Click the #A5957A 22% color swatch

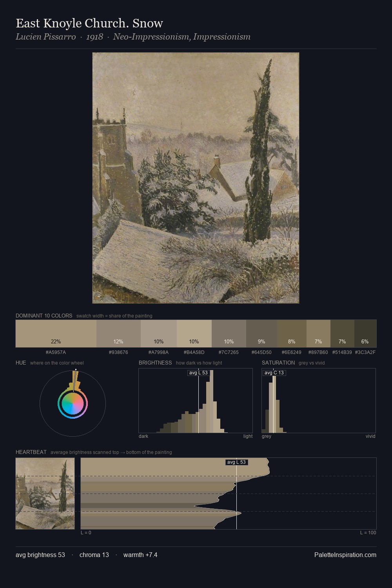56,334
